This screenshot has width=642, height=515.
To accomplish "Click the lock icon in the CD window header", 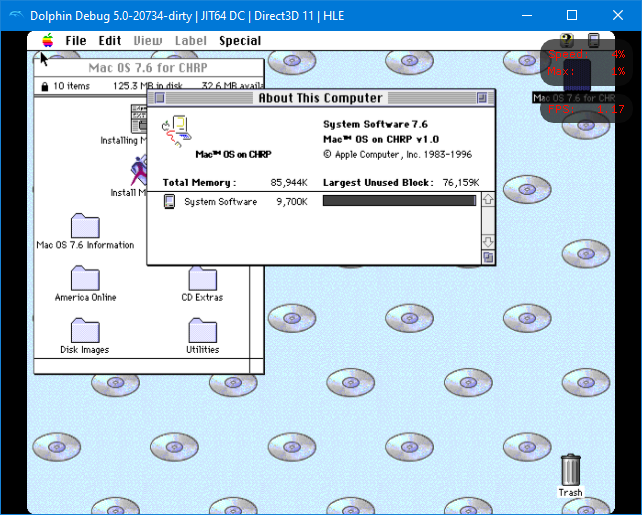I will click(45, 86).
